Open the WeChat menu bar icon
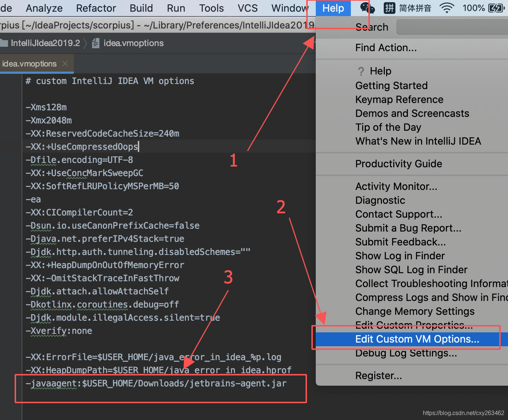The height and width of the screenshot is (420, 508). [367, 8]
